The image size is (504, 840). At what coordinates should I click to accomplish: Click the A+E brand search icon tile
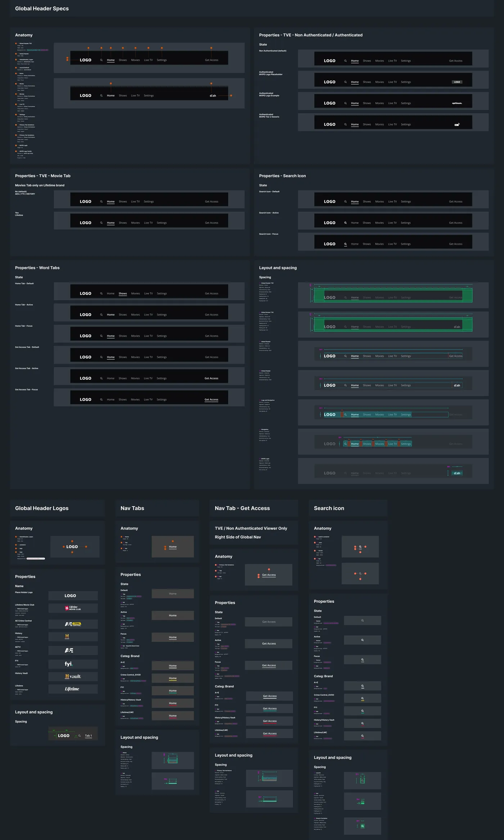pyautogui.click(x=363, y=686)
